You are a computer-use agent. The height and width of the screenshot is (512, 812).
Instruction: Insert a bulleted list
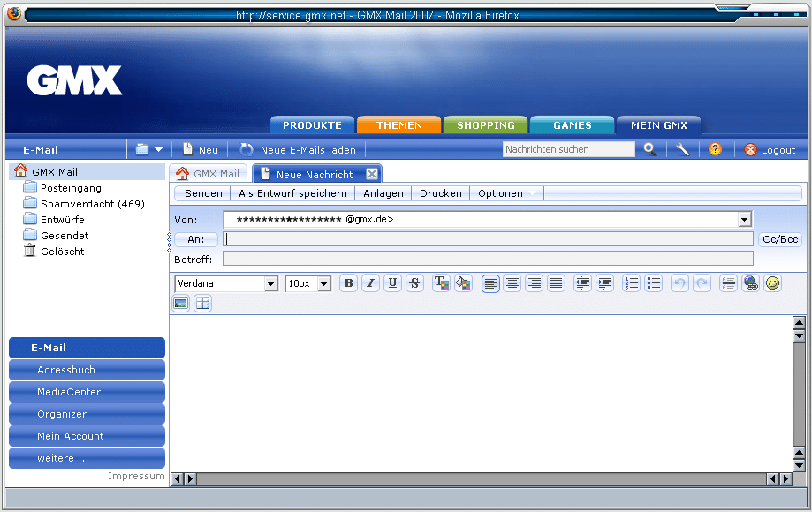click(x=654, y=283)
